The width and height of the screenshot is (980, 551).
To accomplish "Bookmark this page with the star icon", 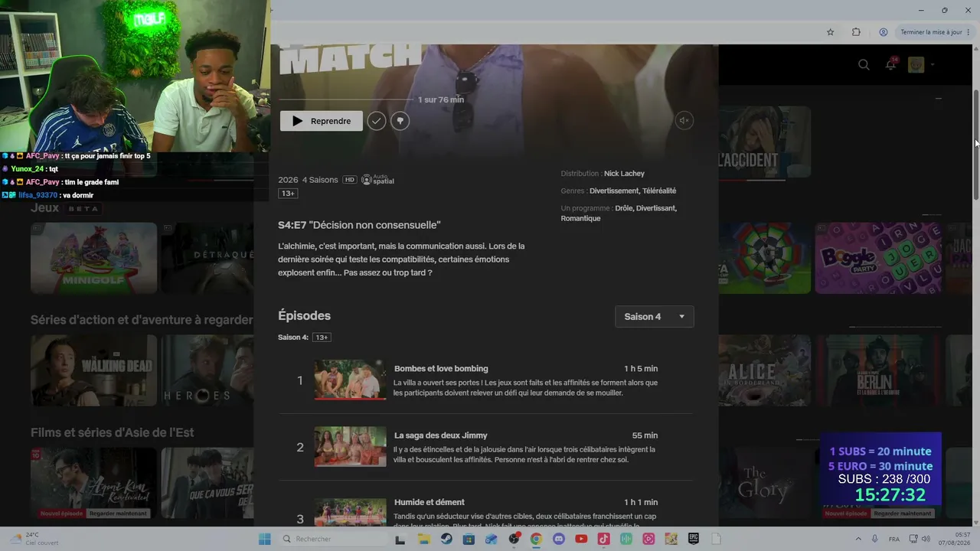I will coord(830,32).
